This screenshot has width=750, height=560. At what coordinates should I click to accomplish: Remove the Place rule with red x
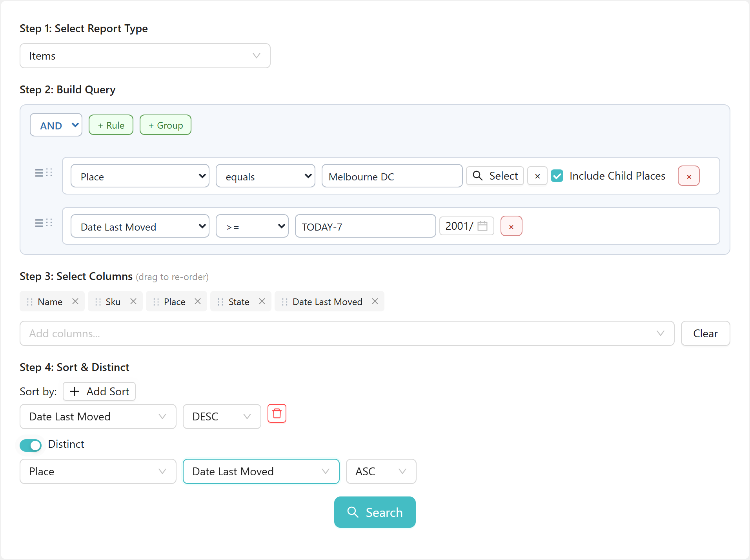[x=689, y=176]
